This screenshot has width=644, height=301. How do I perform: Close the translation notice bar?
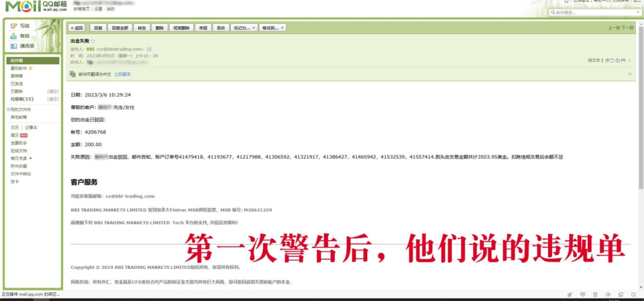(630, 74)
